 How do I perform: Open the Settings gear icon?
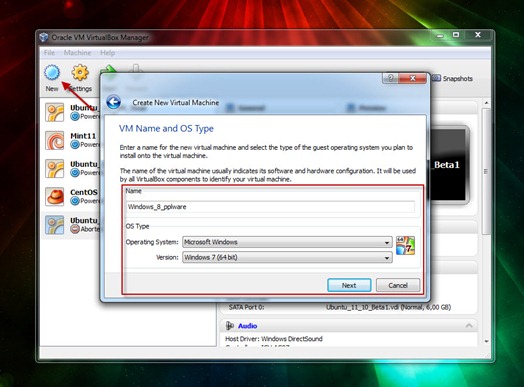coord(80,73)
